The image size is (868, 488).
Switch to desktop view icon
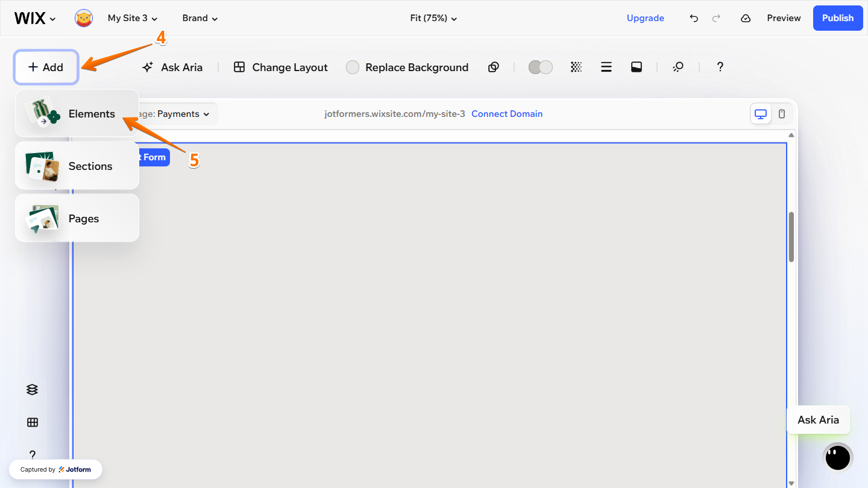(x=761, y=114)
